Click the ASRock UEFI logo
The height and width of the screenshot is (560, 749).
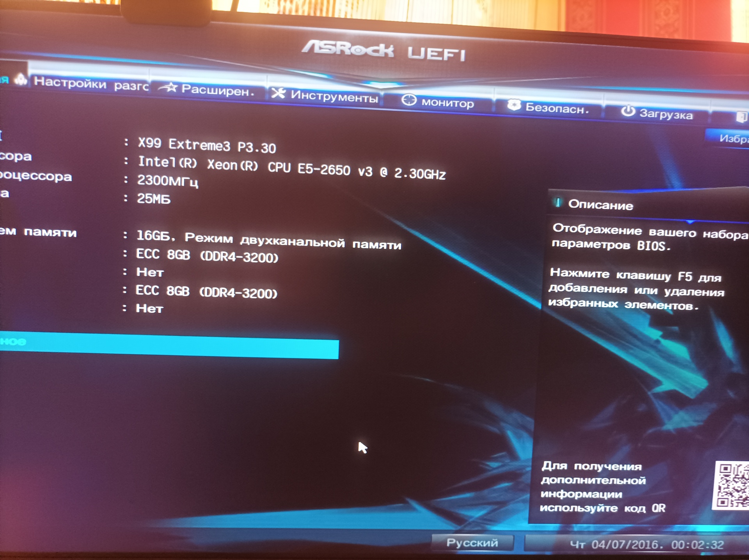click(x=384, y=52)
